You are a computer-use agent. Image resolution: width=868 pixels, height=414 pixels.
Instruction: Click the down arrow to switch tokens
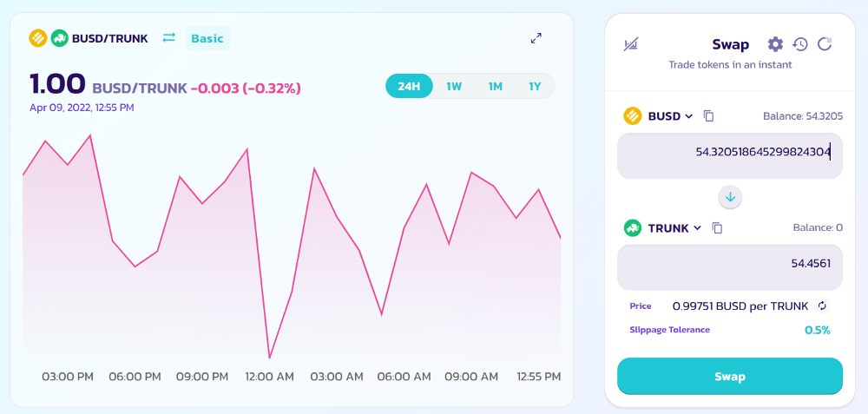click(x=730, y=197)
